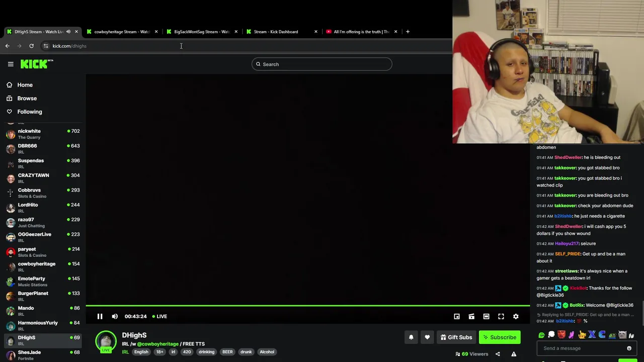Go back in browser
The image size is (644, 362).
(7, 46)
